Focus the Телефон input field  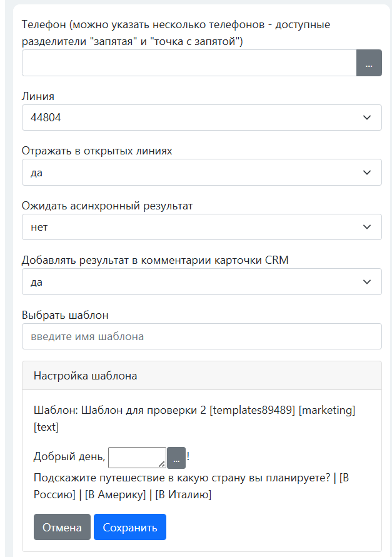[189, 63]
